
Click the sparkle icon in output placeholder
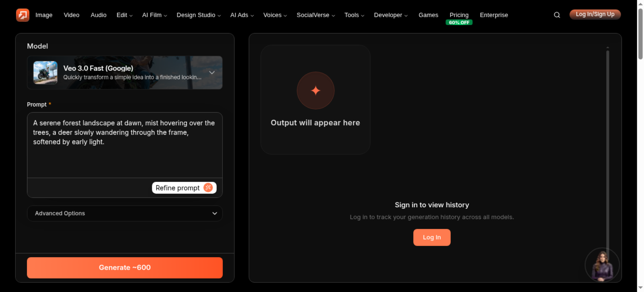[x=316, y=90]
